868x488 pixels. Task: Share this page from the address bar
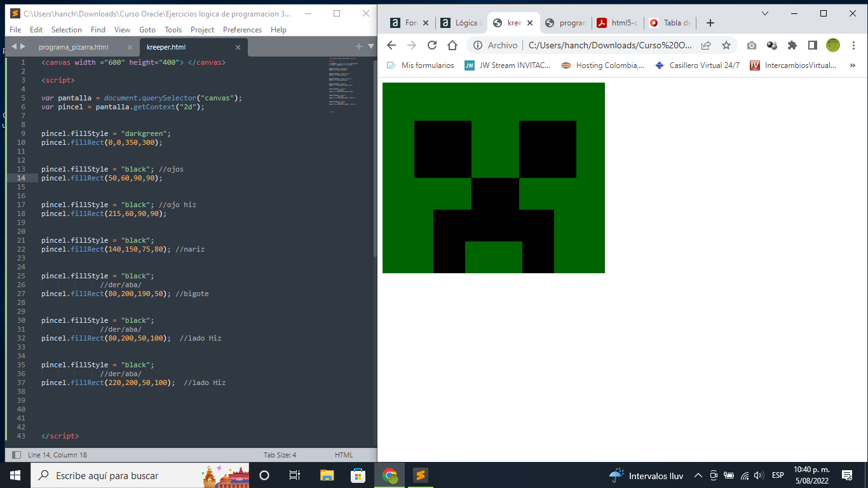tap(706, 45)
